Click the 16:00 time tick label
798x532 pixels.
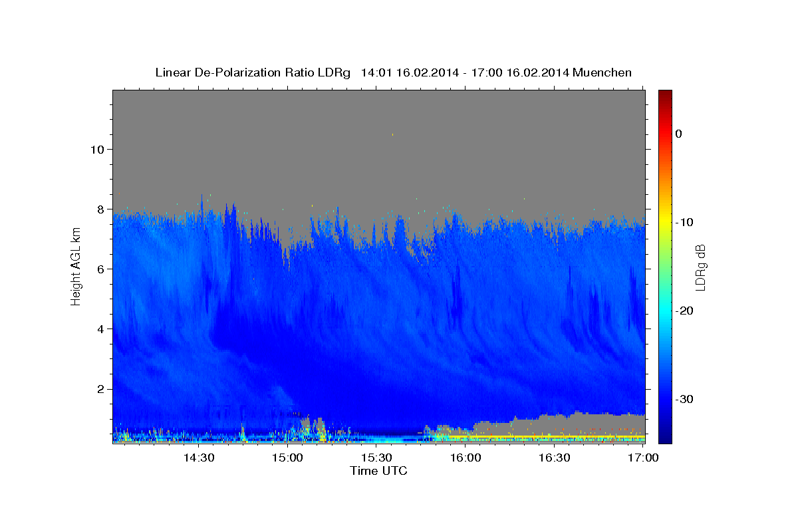click(x=465, y=458)
